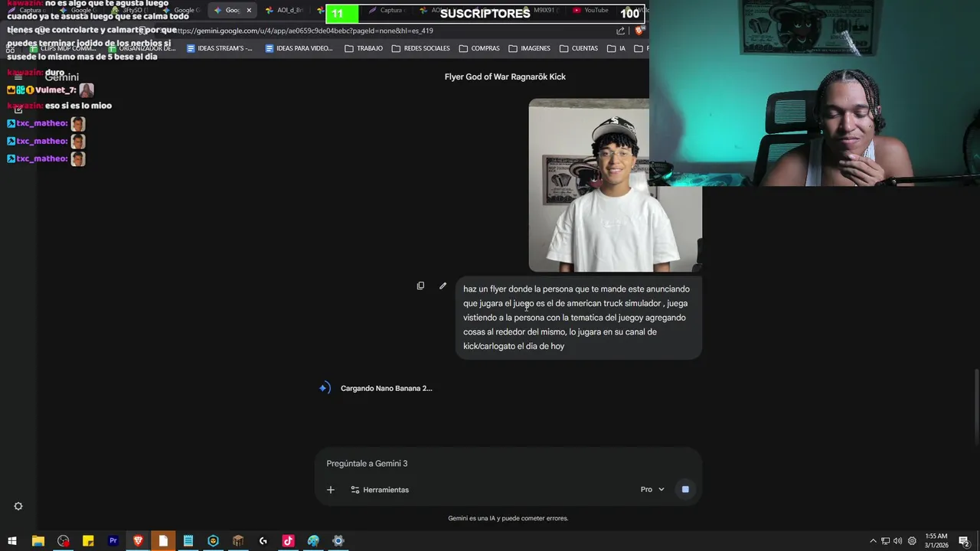The width and height of the screenshot is (980, 551).
Task: Click the plus icon to add files
Action: click(x=331, y=490)
